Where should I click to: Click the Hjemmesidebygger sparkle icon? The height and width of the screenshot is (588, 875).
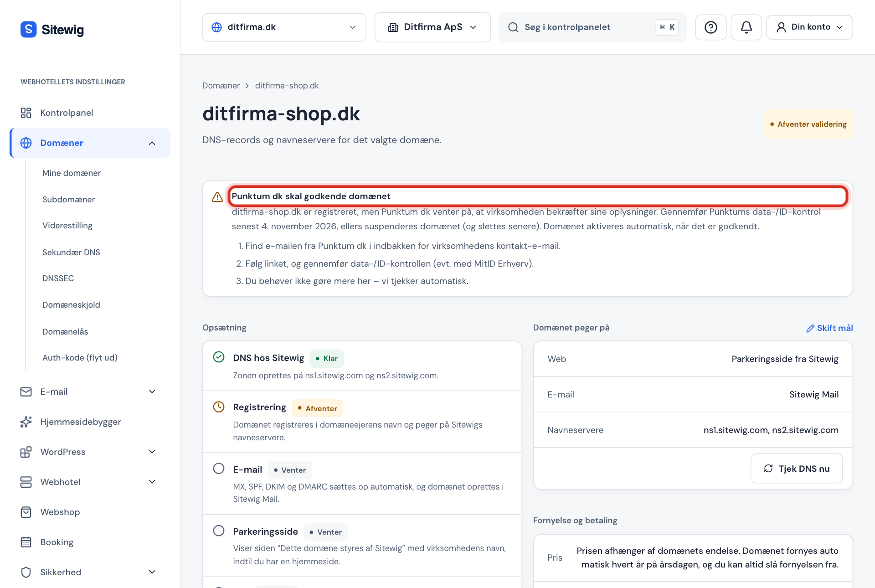[x=26, y=422]
